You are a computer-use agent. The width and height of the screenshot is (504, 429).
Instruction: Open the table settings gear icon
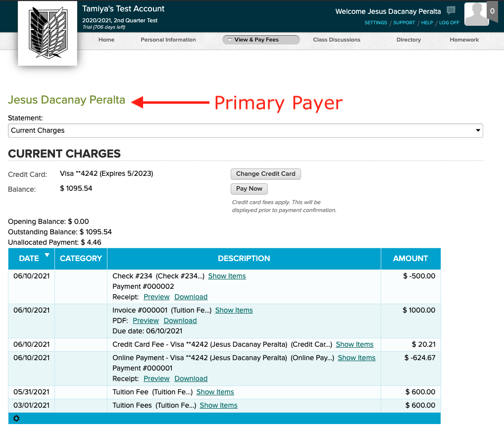pyautogui.click(x=16, y=419)
